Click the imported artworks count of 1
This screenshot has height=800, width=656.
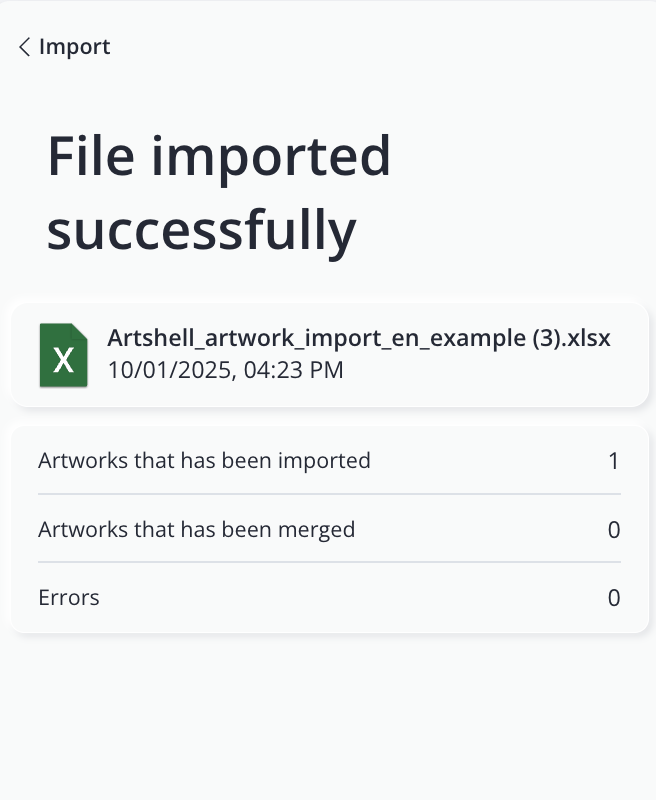click(x=614, y=461)
